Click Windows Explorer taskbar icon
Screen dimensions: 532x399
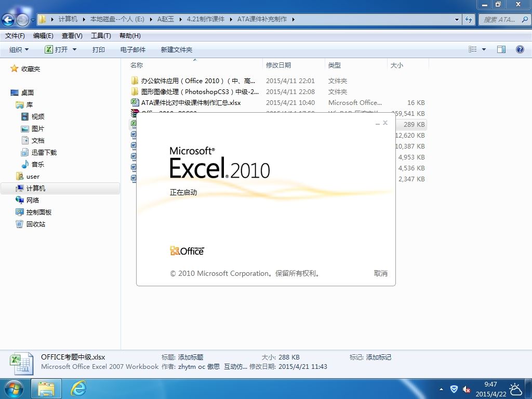46,389
